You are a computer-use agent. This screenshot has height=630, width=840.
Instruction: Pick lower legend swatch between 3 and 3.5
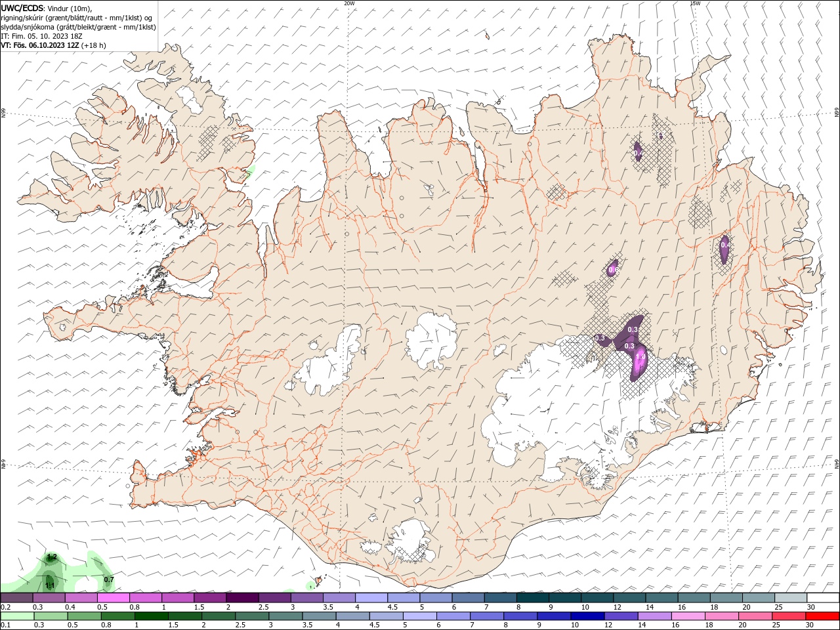(x=285, y=616)
